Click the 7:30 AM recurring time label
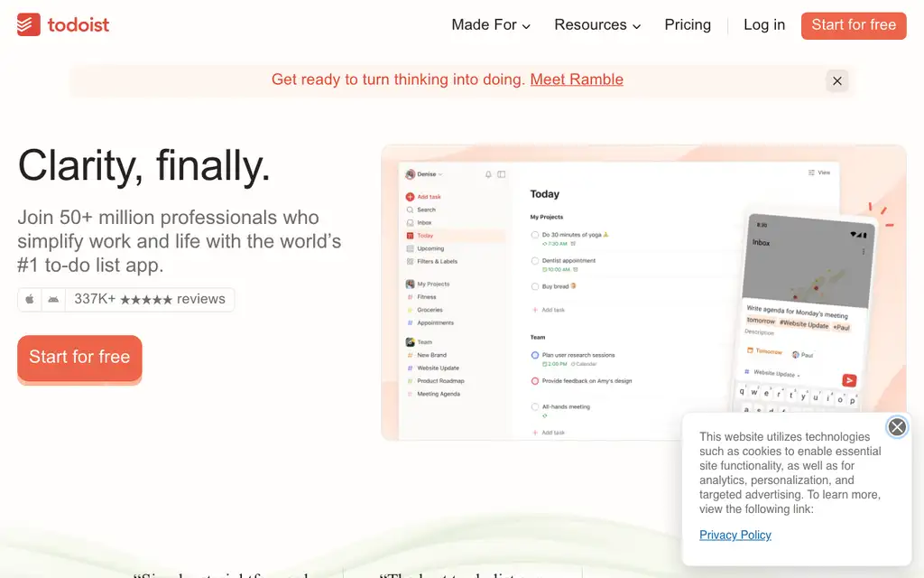 click(x=555, y=244)
